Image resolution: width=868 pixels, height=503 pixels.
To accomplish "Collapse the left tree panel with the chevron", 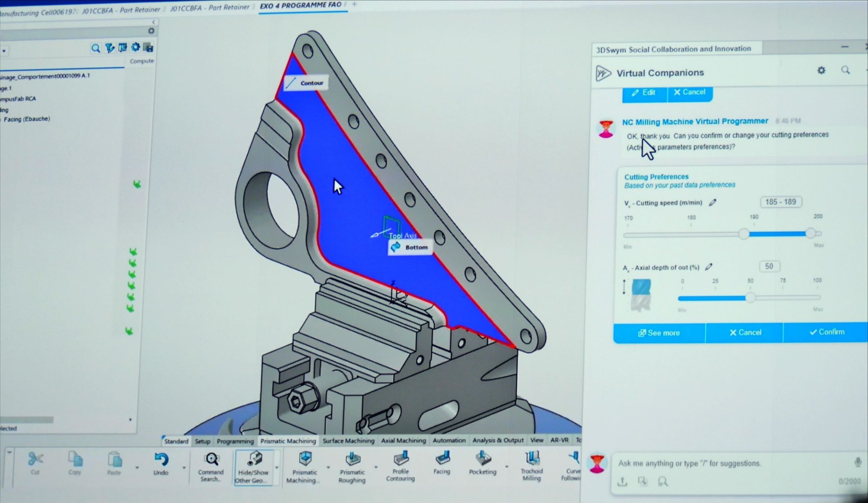I will (x=153, y=22).
